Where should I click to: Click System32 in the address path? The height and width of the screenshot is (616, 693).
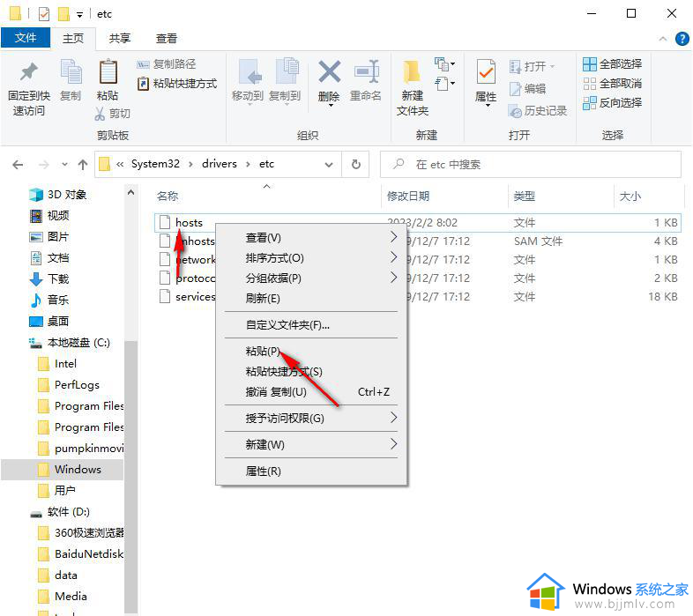pos(155,164)
